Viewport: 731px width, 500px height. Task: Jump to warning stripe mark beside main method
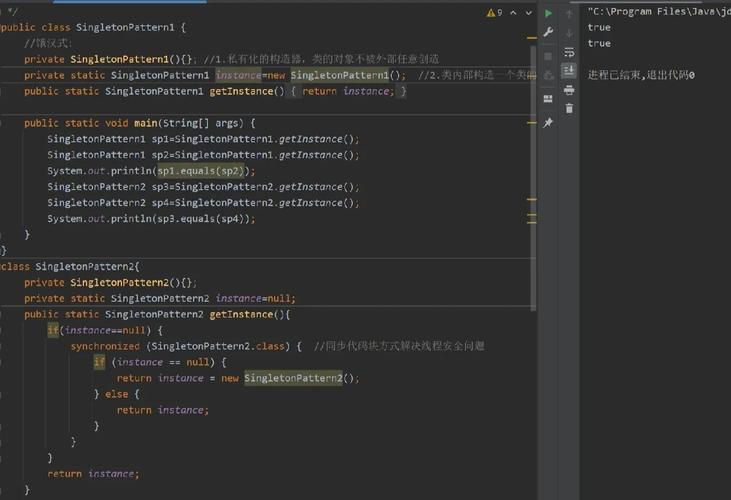(532, 123)
